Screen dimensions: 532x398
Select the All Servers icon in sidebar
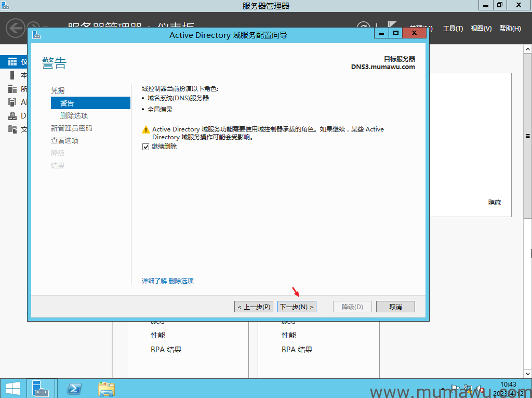coord(12,89)
